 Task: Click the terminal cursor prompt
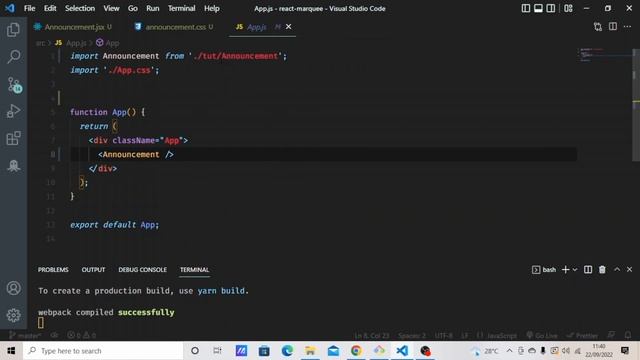(x=41, y=323)
